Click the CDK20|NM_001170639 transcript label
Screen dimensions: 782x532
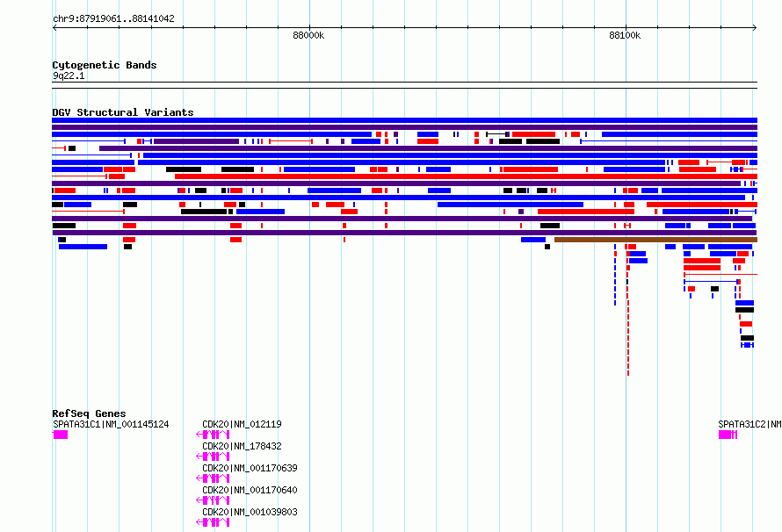[x=250, y=468]
